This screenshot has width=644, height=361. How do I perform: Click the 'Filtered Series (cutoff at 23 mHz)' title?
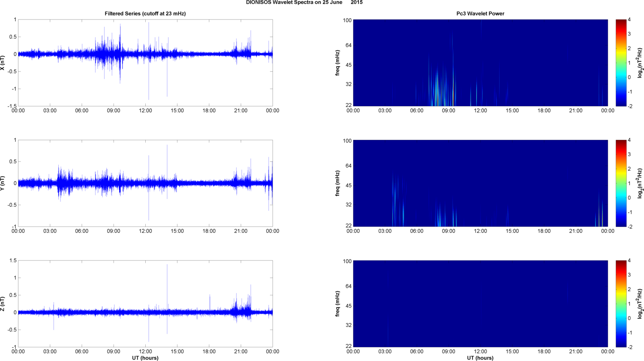coord(145,14)
